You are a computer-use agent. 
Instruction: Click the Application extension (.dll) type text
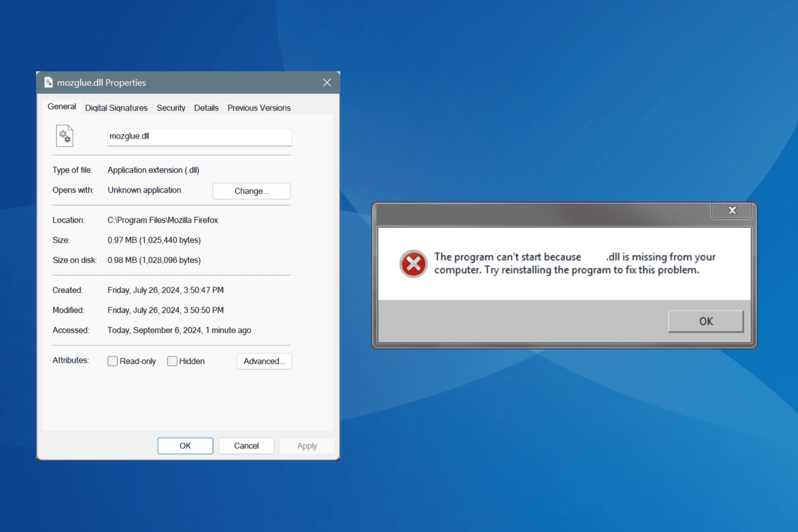click(x=153, y=170)
